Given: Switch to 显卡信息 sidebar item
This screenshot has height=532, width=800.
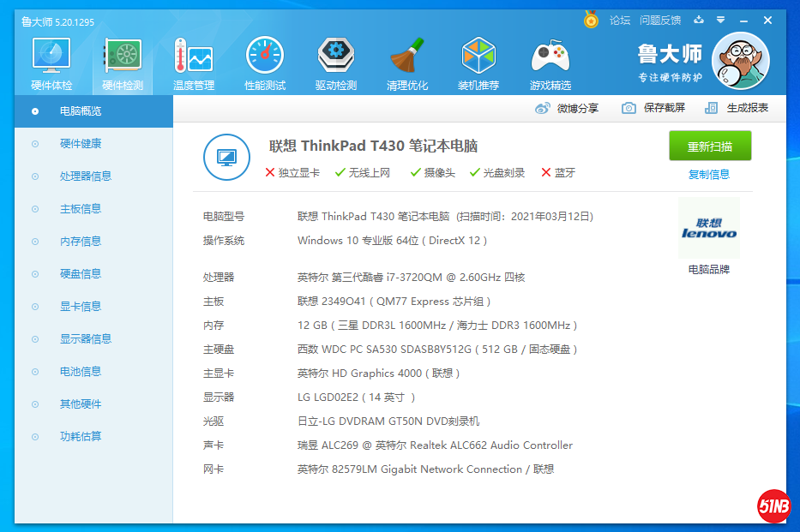Looking at the screenshot, I should click(80, 307).
